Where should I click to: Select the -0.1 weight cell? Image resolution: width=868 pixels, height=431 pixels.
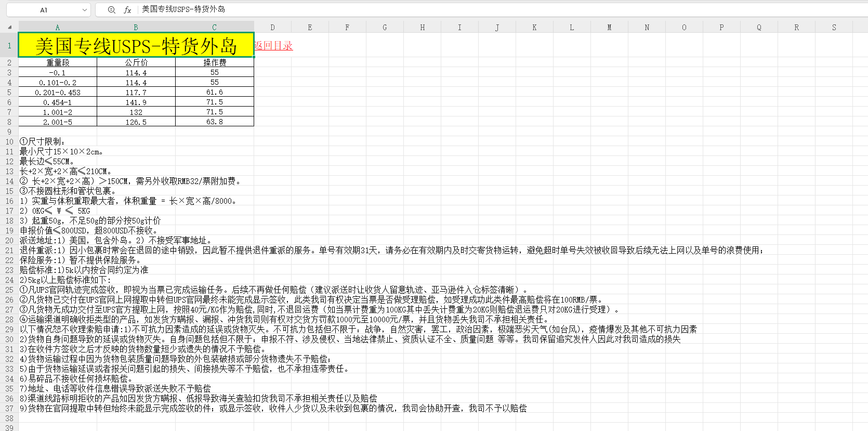point(58,73)
